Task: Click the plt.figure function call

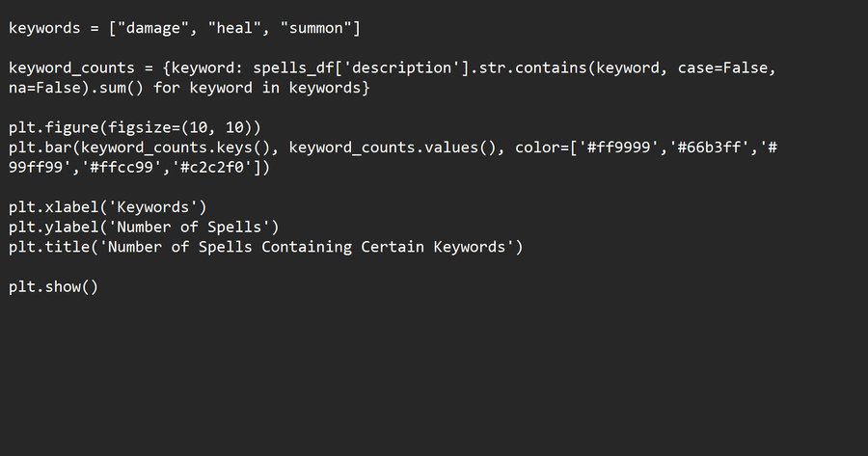Action: (54, 128)
